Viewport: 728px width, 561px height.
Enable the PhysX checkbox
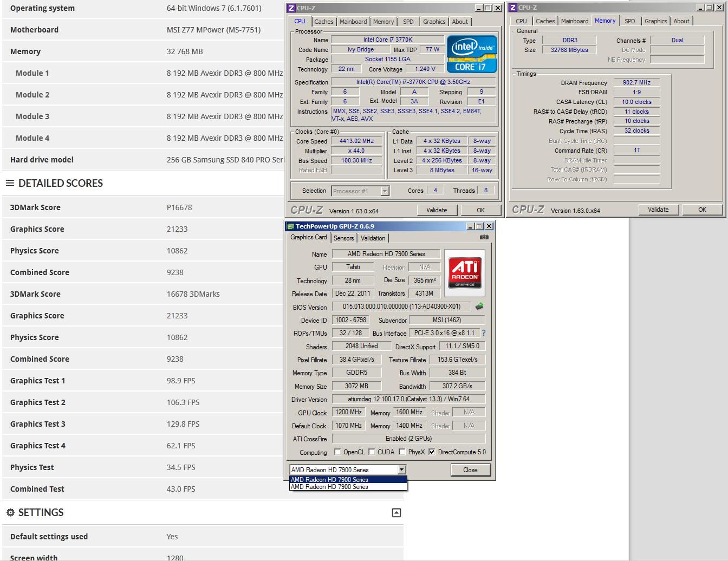[402, 452]
